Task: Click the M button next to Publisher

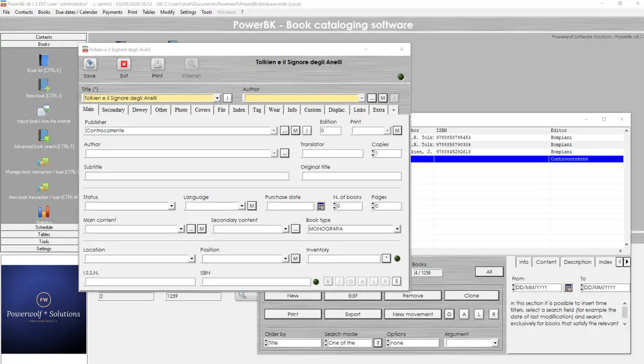Action: [296, 131]
